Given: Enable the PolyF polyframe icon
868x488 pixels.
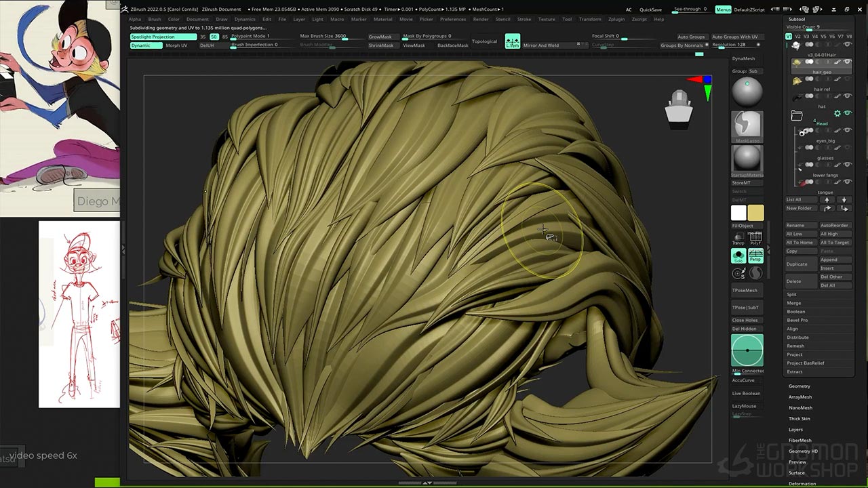Looking at the screenshot, I should pos(755,239).
